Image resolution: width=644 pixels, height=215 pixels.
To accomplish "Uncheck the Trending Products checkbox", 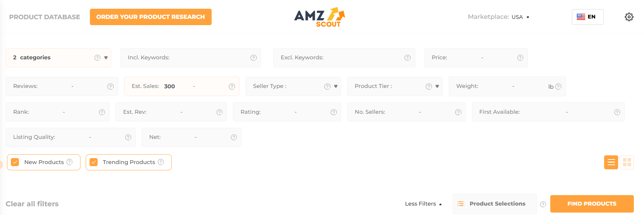I will pyautogui.click(x=93, y=162).
